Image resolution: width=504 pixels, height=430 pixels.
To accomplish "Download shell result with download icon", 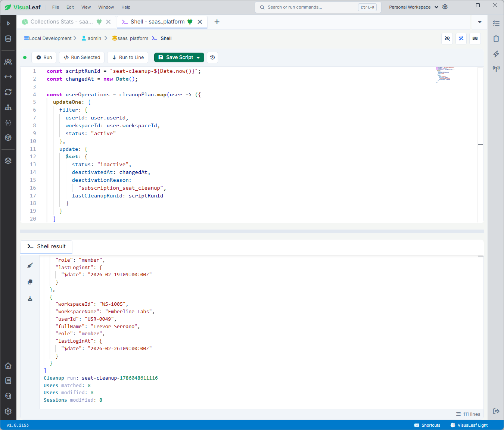I will tap(30, 299).
